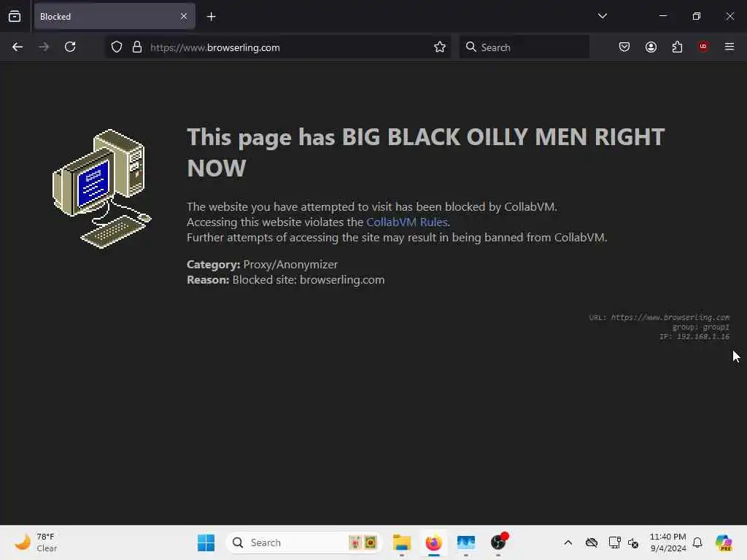
Task: Launch Copilot from the taskbar
Action: coord(724,542)
